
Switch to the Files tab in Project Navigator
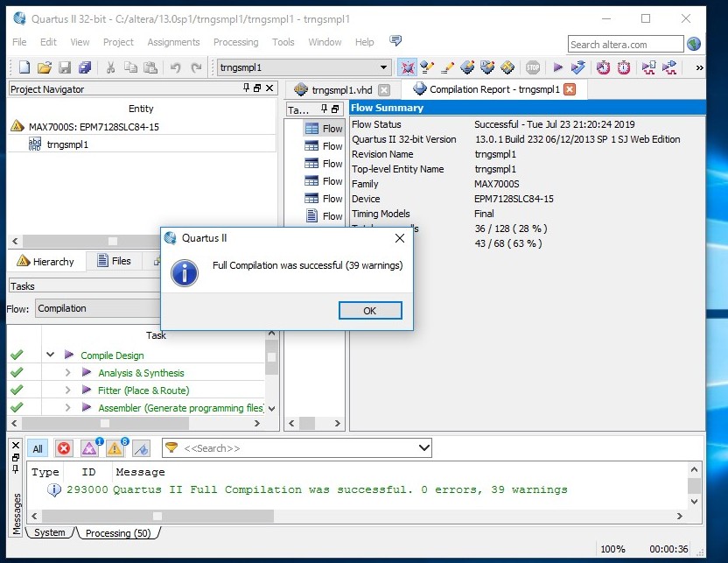pos(115,261)
